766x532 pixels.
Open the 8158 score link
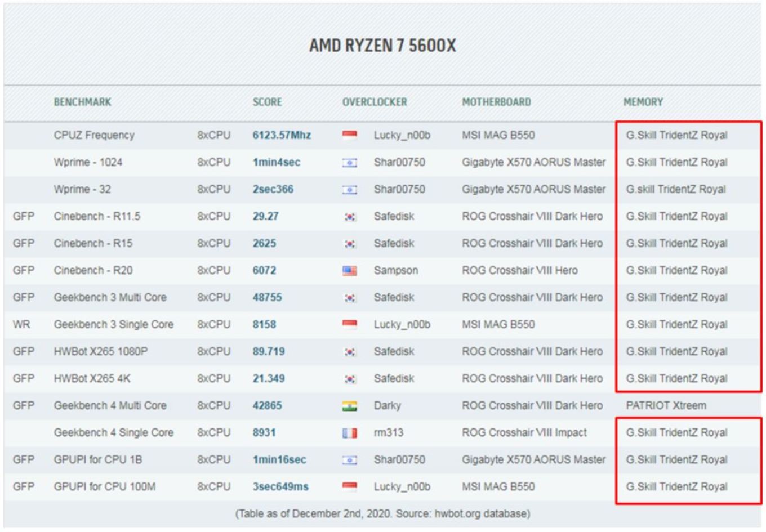[x=264, y=324]
